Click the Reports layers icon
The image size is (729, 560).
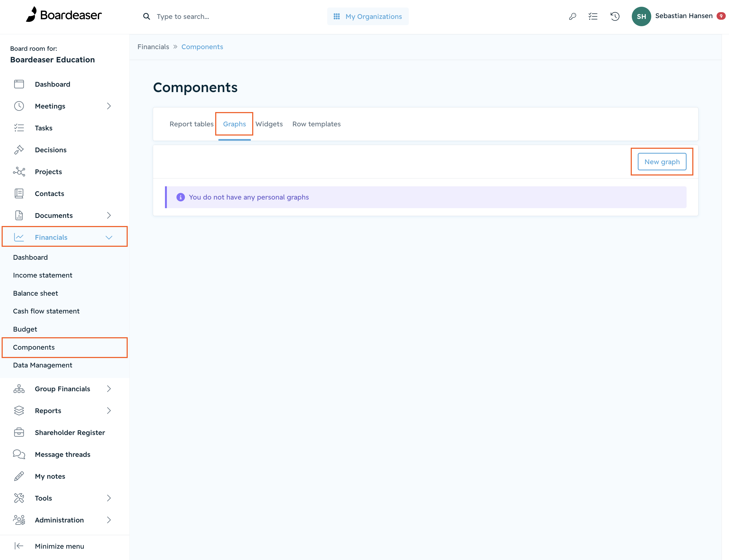tap(19, 411)
